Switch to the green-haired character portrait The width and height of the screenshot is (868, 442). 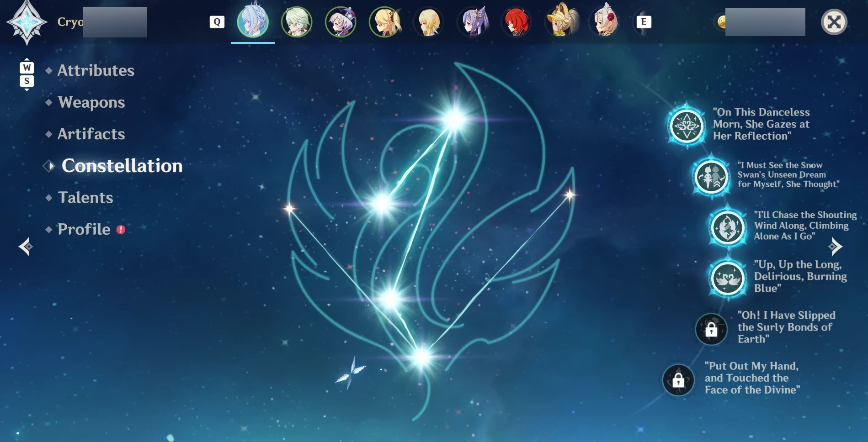[297, 21]
